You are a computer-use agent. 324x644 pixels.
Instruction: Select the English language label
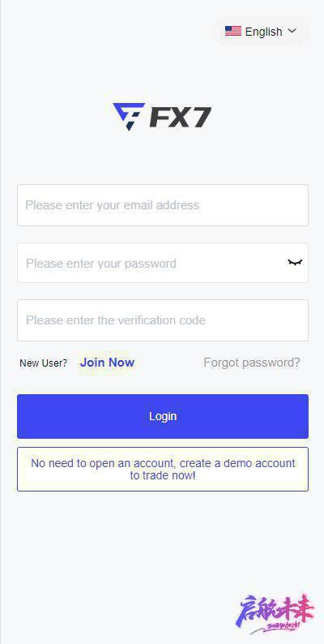[264, 32]
